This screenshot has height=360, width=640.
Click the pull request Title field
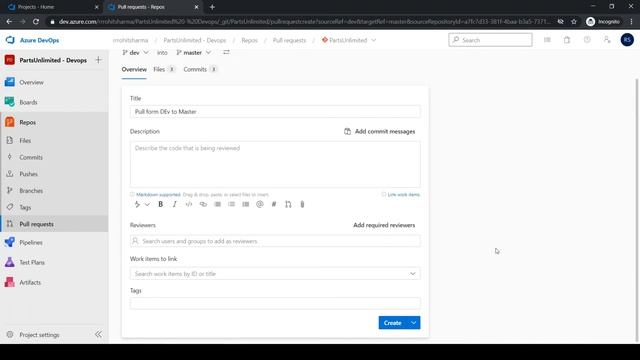[x=275, y=111]
